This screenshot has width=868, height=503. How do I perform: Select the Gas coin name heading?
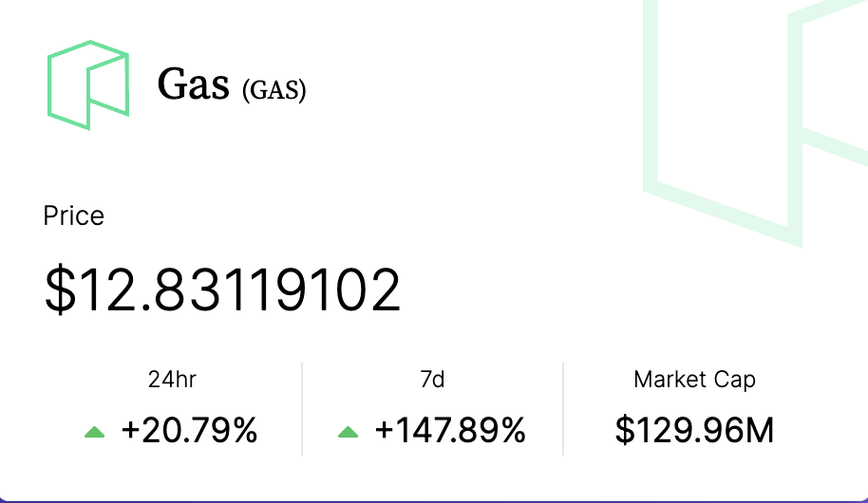point(193,84)
